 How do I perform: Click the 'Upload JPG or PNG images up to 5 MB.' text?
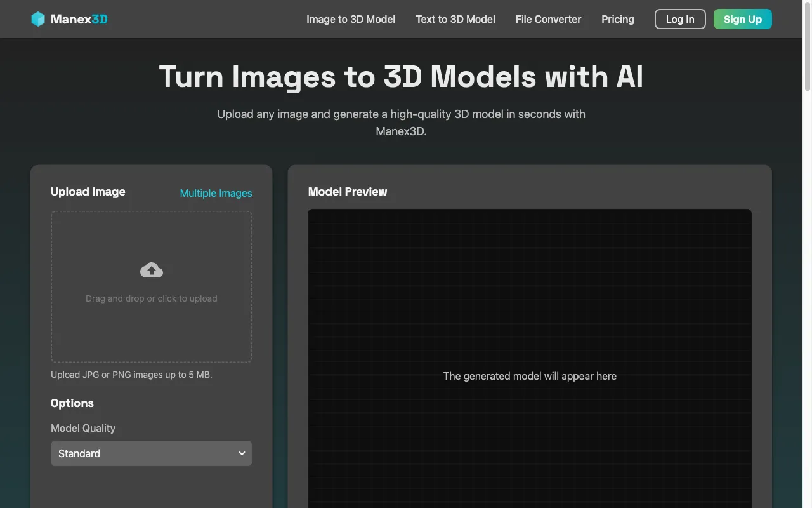[x=131, y=375]
